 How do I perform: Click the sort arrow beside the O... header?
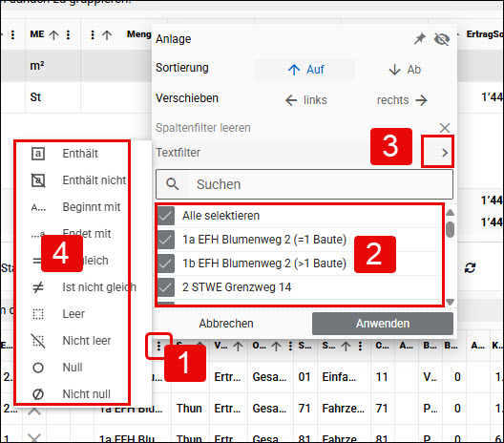click(276, 347)
